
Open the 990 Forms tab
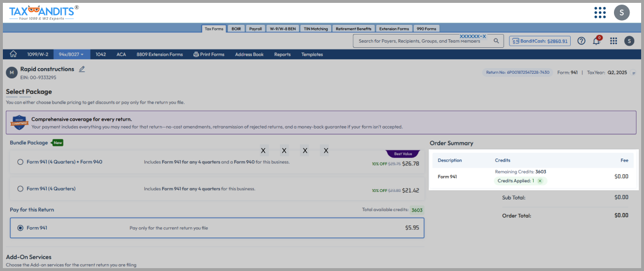tap(426, 29)
